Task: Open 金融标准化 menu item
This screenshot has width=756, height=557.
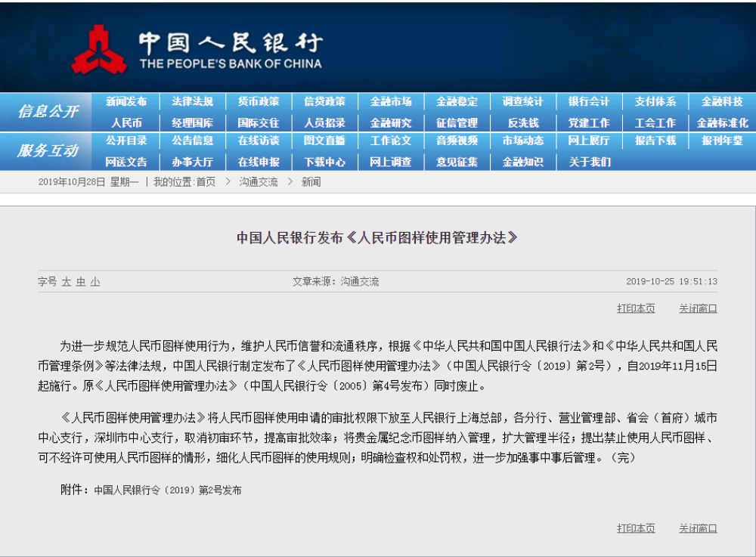Action: (722, 123)
